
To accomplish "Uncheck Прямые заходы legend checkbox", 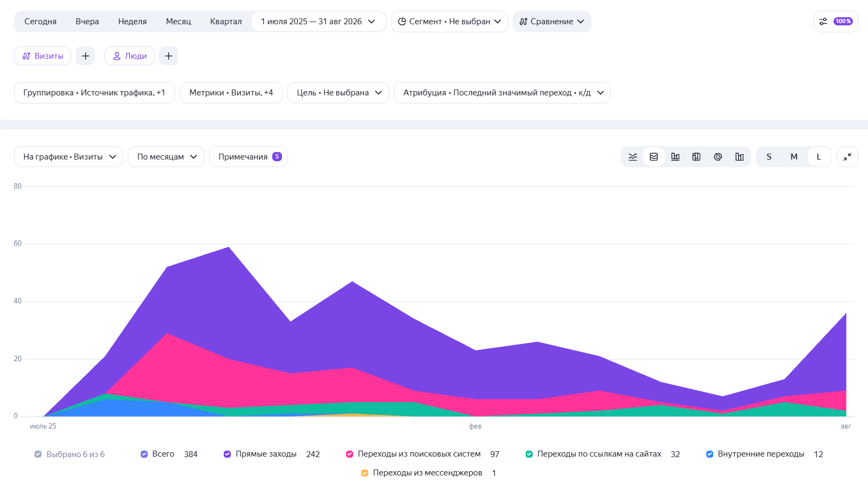I will [228, 454].
